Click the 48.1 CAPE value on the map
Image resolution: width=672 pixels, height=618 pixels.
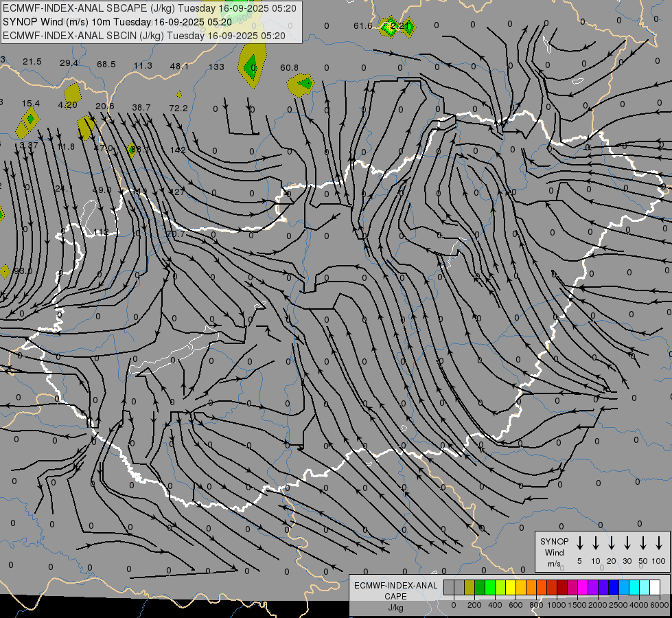click(x=179, y=67)
